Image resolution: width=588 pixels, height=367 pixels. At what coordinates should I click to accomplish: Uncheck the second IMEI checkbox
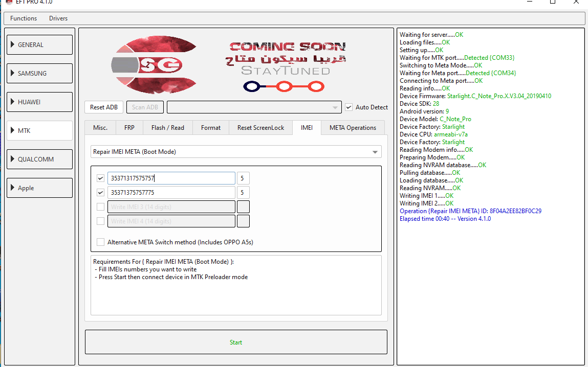click(x=100, y=193)
